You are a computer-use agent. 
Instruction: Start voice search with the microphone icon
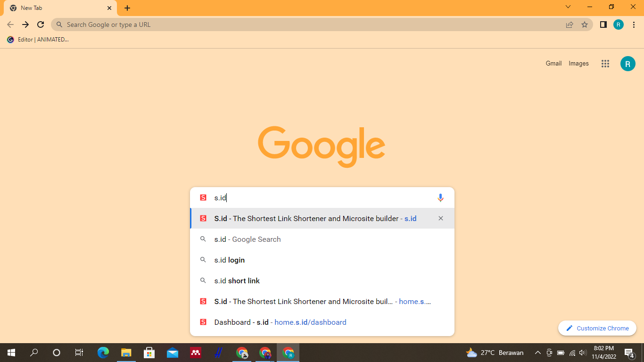(x=440, y=198)
